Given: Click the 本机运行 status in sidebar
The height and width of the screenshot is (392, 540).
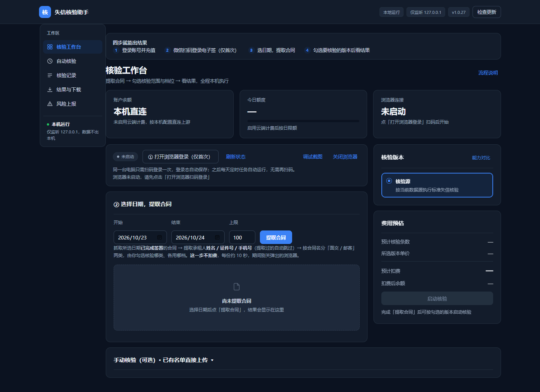Looking at the screenshot, I should [x=58, y=124].
